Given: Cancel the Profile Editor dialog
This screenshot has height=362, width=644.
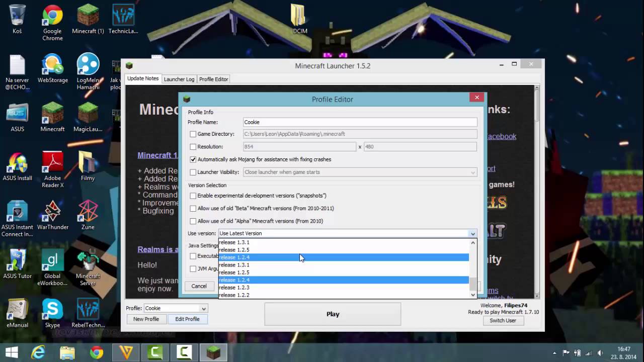Looking at the screenshot, I should click(x=199, y=286).
